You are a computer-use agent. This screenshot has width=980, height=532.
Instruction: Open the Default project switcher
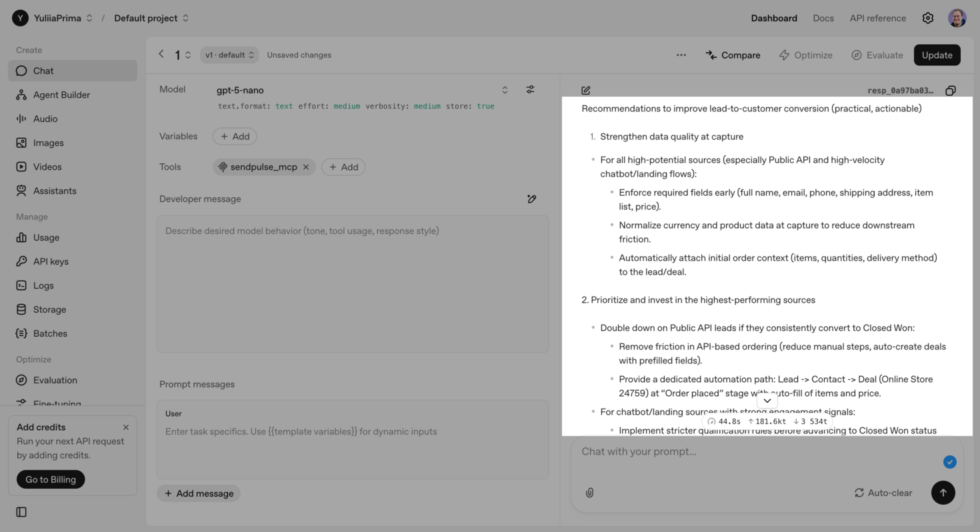pos(151,18)
